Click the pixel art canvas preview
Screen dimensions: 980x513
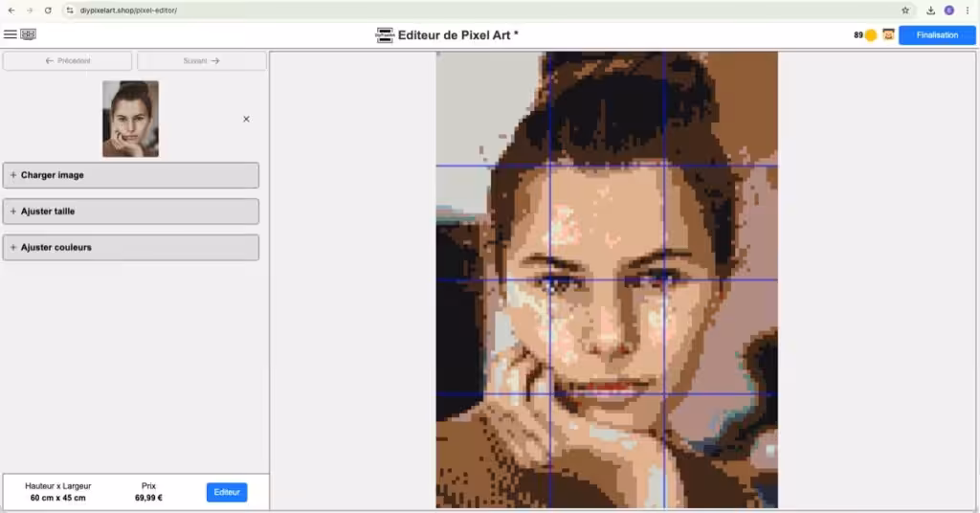(607, 279)
